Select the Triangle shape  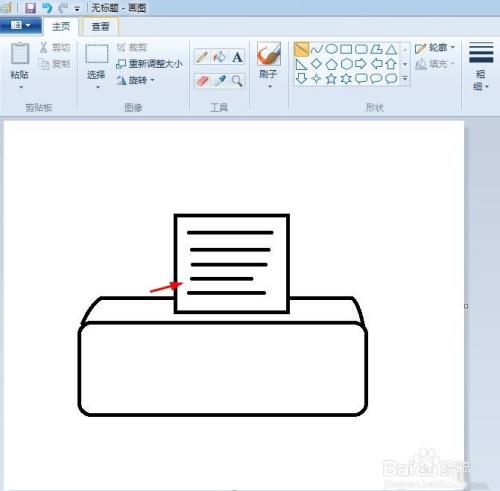pyautogui.click(x=391, y=50)
